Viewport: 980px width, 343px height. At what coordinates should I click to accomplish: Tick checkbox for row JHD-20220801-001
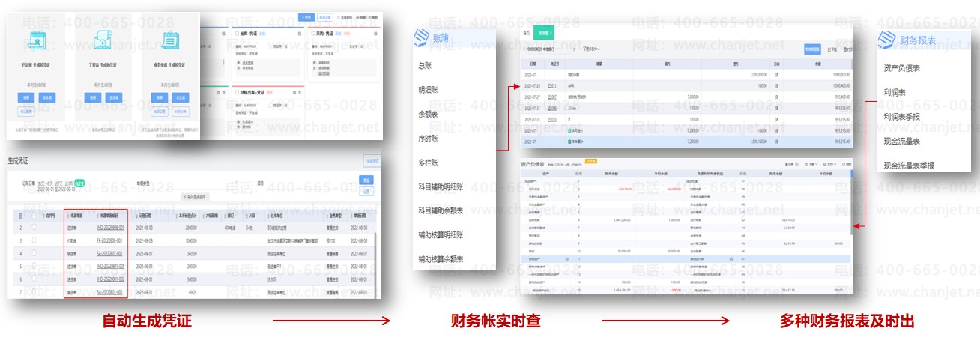tap(34, 266)
